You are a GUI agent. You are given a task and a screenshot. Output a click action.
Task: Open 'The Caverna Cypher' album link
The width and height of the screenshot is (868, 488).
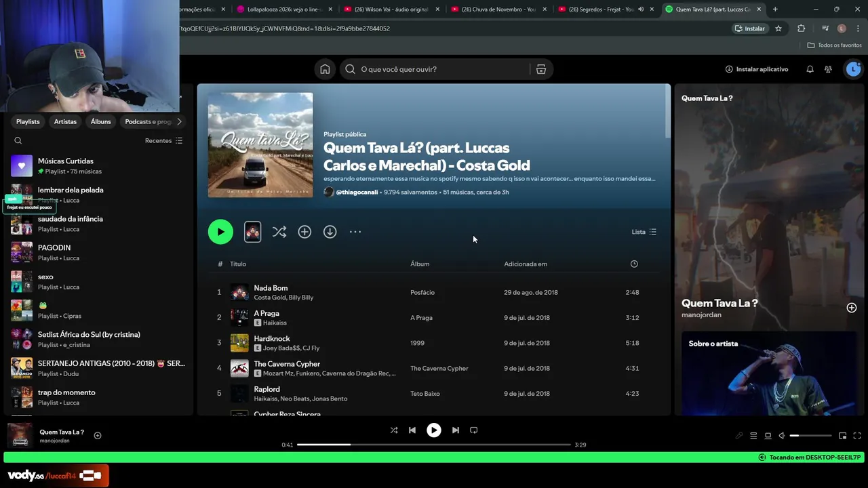tap(439, 368)
